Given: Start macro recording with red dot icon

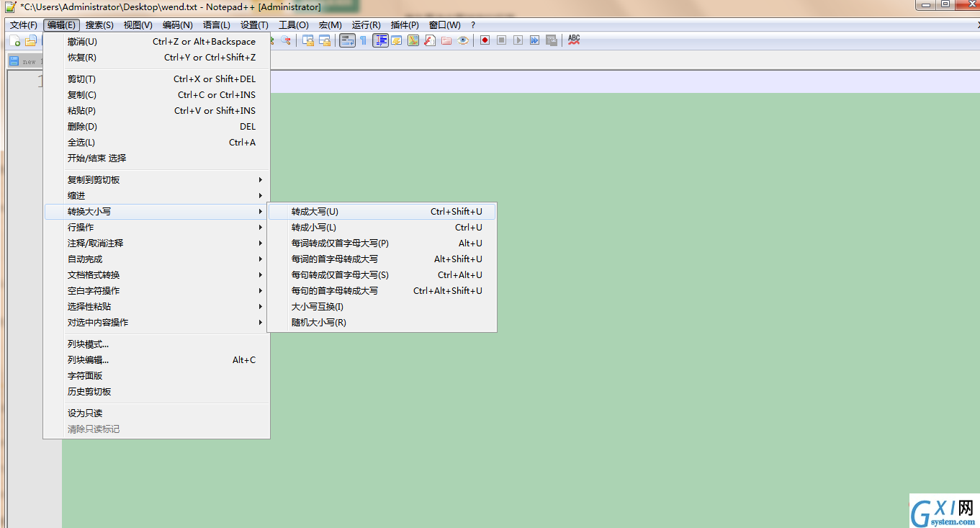Looking at the screenshot, I should click(x=485, y=40).
